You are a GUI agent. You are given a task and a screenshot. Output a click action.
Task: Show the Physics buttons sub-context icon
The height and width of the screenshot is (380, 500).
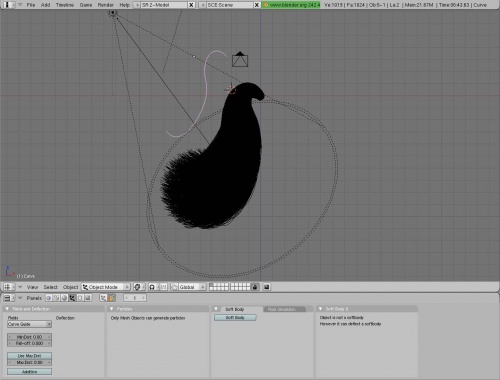coord(111,298)
